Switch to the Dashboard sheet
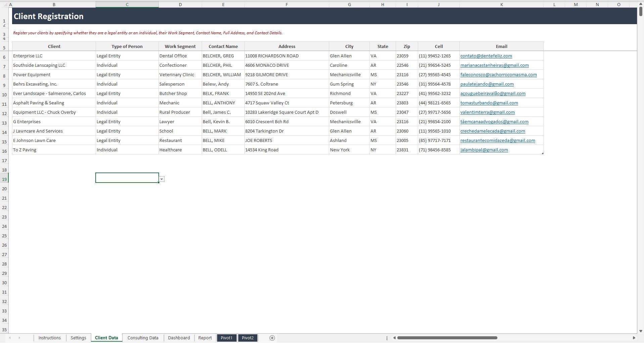The width and height of the screenshot is (644, 343). click(179, 338)
